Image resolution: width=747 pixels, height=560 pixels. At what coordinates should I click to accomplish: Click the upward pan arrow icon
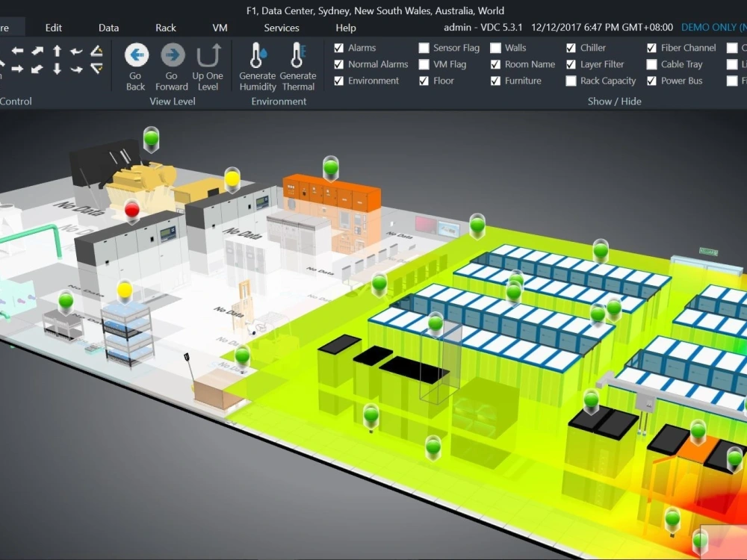click(x=58, y=50)
